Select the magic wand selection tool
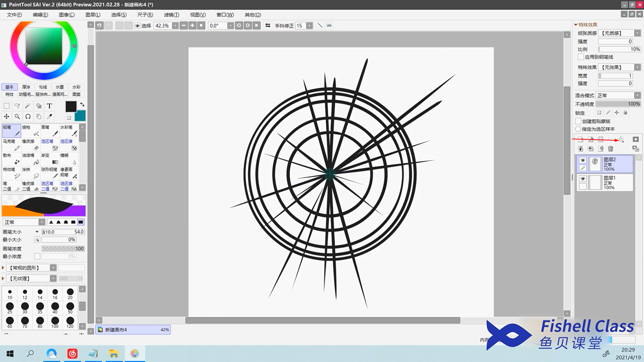 tap(28, 106)
